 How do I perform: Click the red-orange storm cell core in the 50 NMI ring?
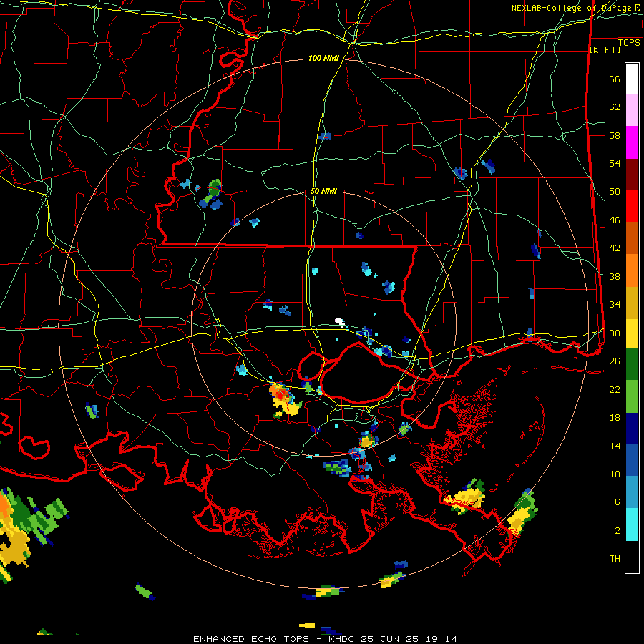point(280,394)
